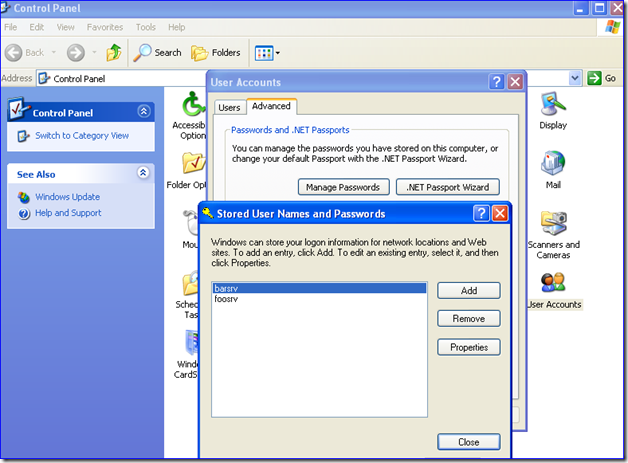Click Add in Stored Passwords dialog
The height and width of the screenshot is (463, 628).
(x=469, y=291)
